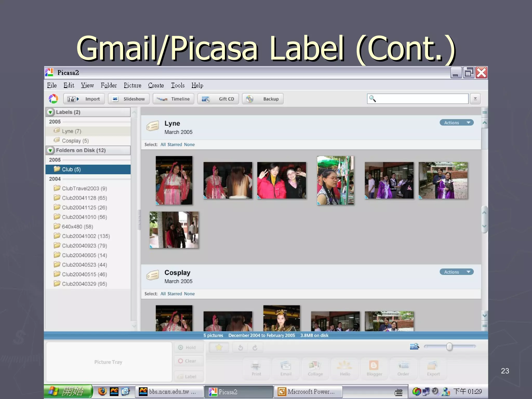Open the Actions dropdown for Lyne label
This screenshot has width=532, height=399.
[x=456, y=123]
